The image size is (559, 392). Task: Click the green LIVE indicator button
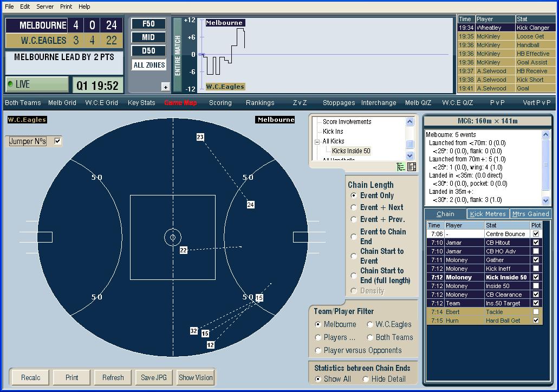(37, 84)
